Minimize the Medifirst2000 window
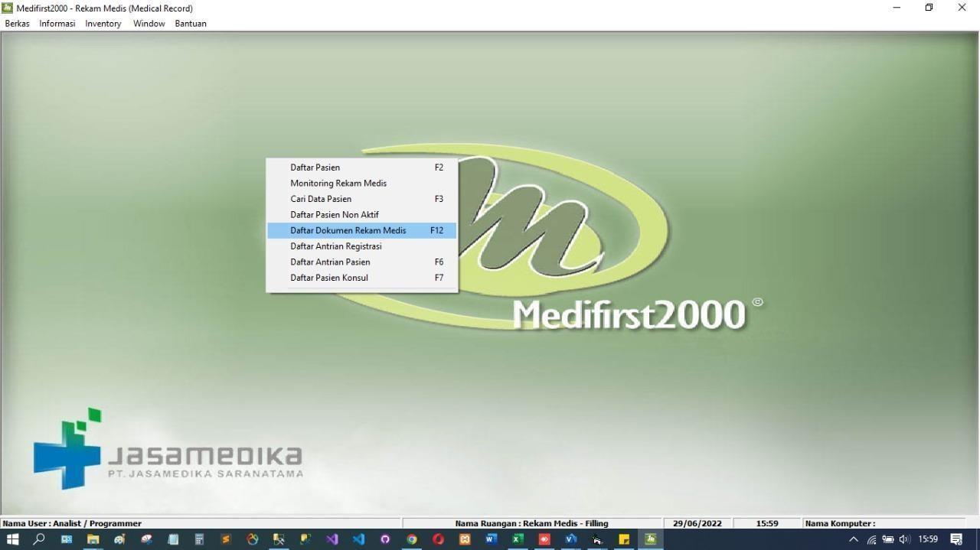 tap(897, 8)
